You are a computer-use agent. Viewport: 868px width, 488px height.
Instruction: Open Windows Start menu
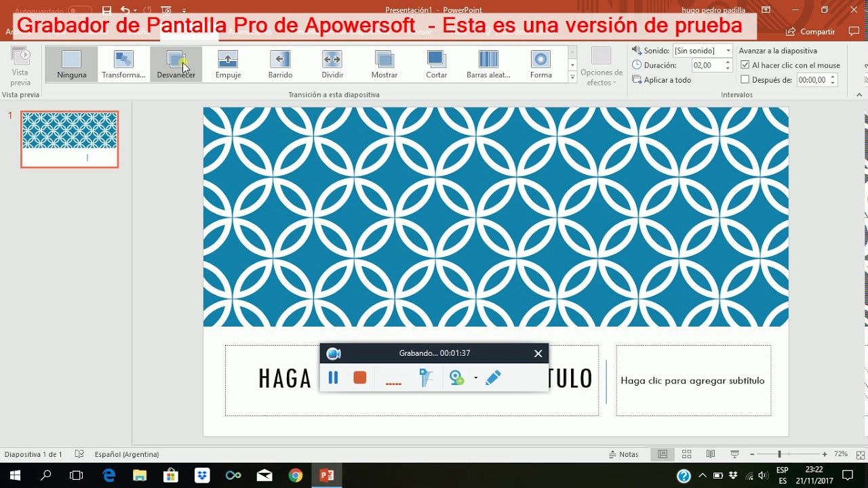pos(15,475)
